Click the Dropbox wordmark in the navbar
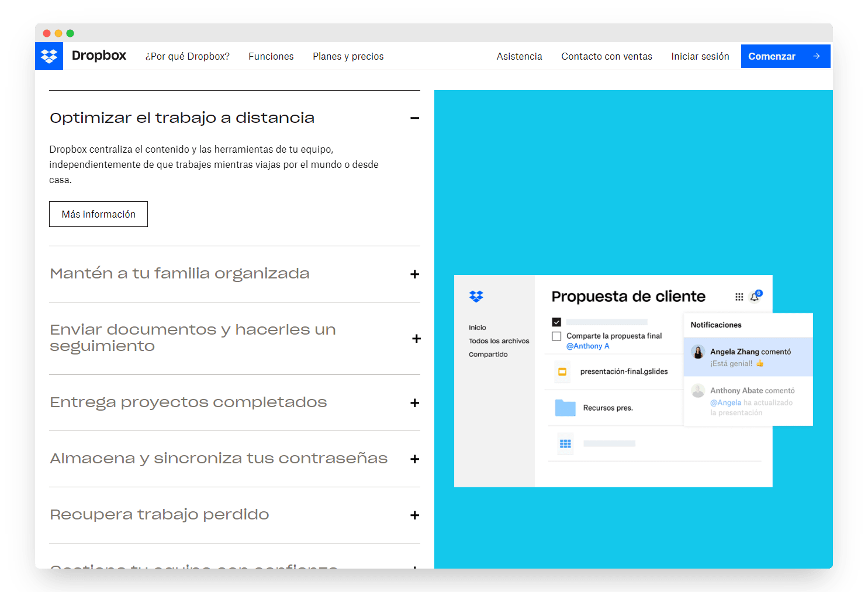Screen dimensions: 868x592 coord(99,56)
